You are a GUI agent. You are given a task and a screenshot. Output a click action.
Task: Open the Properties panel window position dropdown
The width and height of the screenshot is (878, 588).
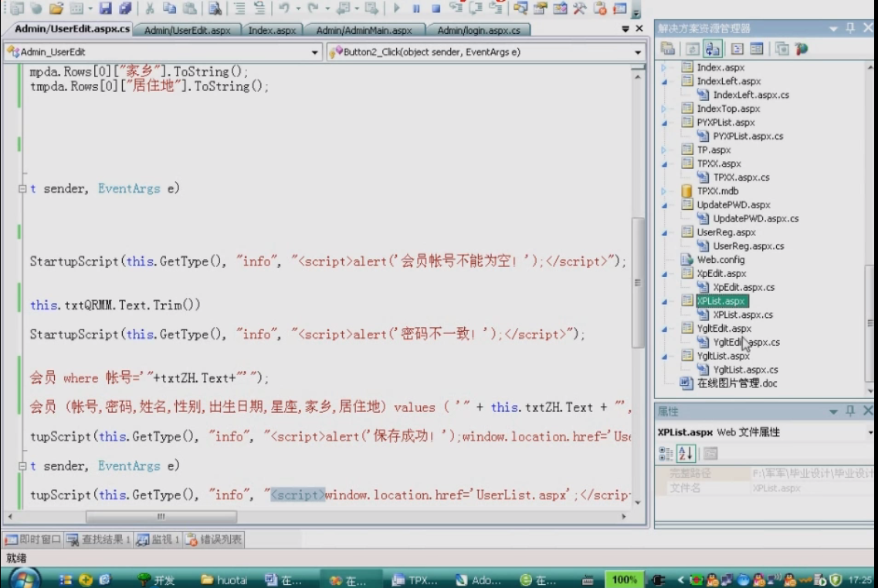(x=833, y=412)
